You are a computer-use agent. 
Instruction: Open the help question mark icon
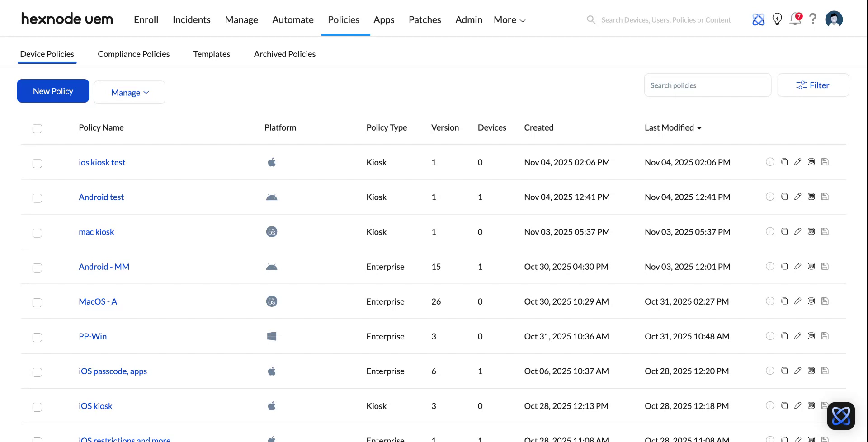tap(813, 19)
